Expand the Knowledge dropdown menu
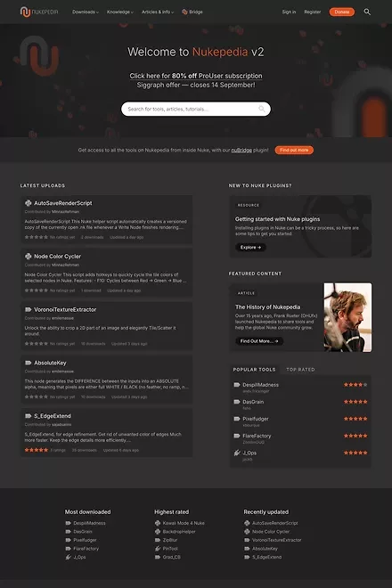 click(120, 12)
